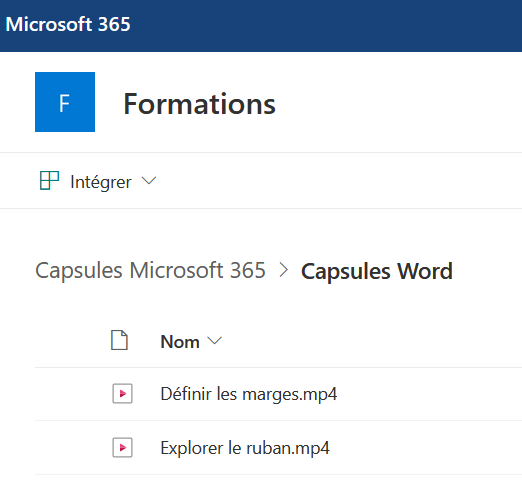Open the Microsoft 365 header link
This screenshot has width=522, height=481.
point(68,24)
